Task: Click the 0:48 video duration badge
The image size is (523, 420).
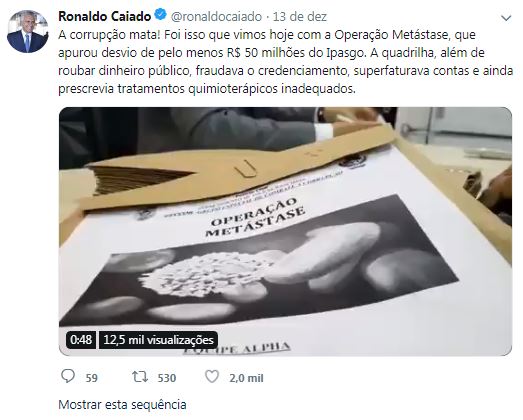Action: [x=81, y=340]
